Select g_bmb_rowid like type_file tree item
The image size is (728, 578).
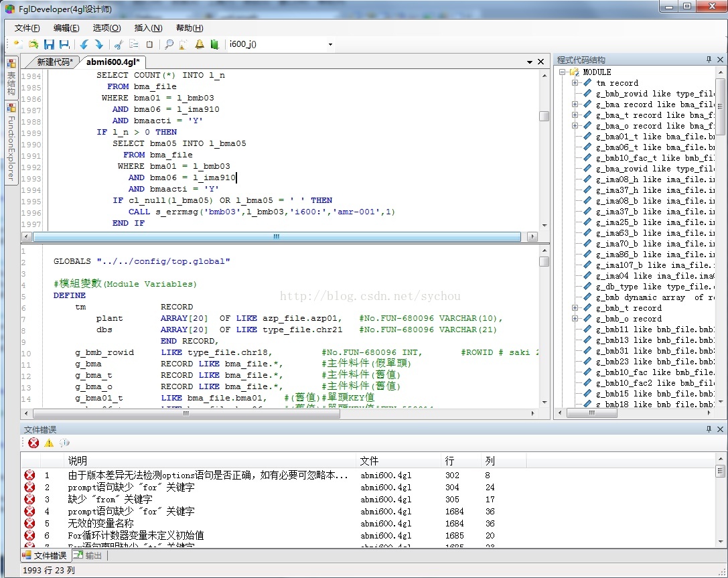654,93
